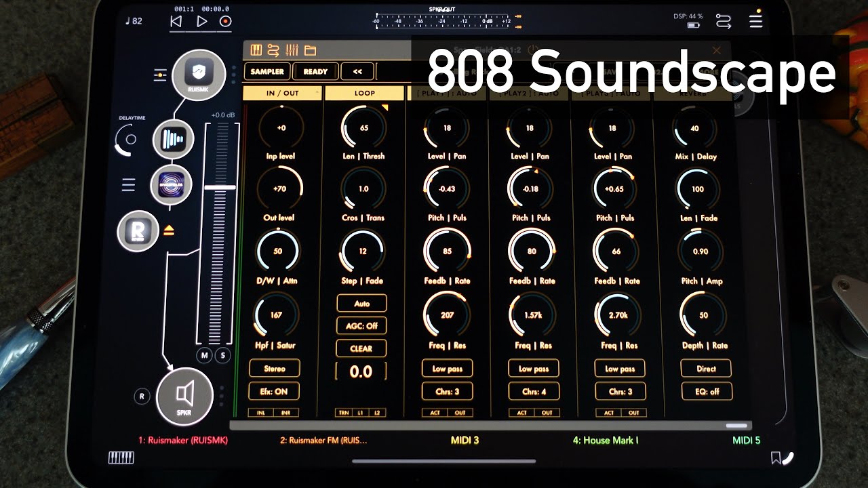
Task: Tap the D/W Attn knob showing 50
Action: coord(278,251)
